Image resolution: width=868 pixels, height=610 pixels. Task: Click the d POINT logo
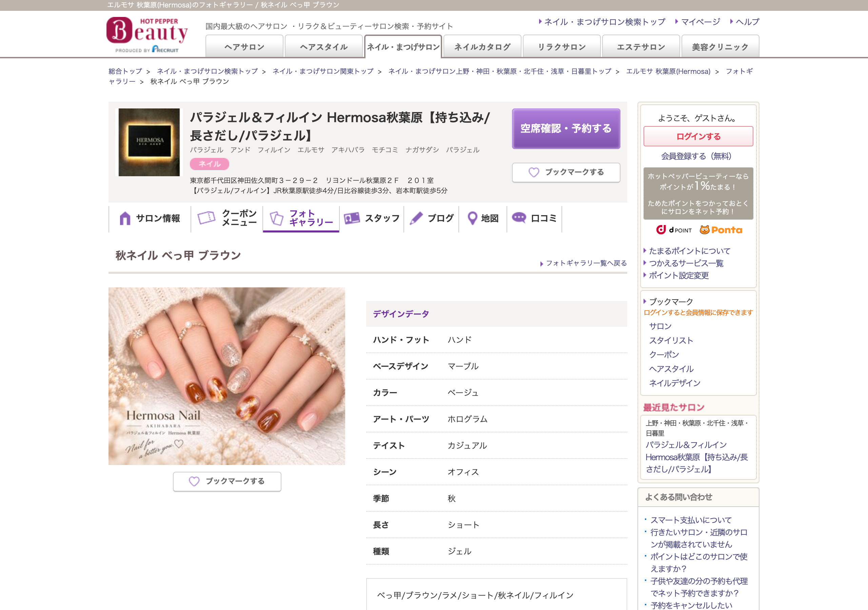(674, 230)
